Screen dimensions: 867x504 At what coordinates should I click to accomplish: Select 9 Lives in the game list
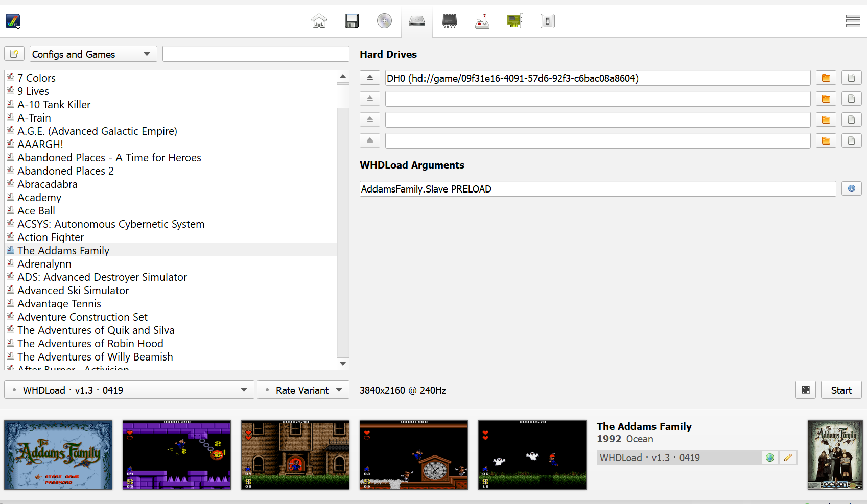(x=171, y=91)
